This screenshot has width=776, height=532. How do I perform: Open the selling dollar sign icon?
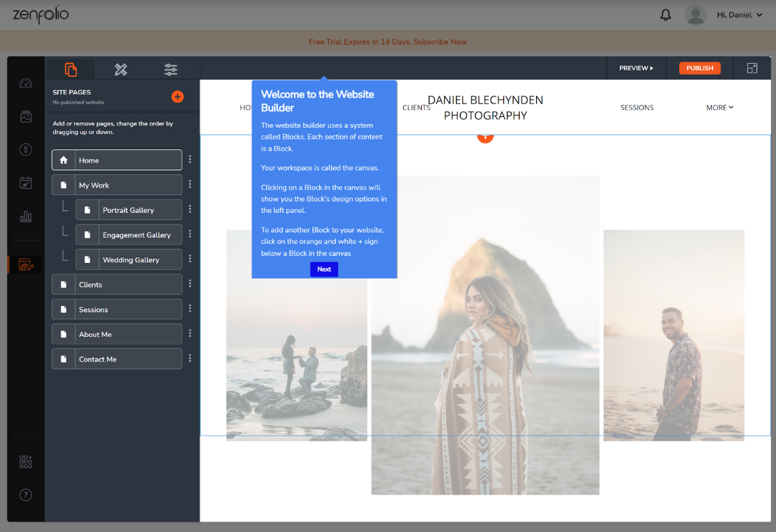coord(26,150)
